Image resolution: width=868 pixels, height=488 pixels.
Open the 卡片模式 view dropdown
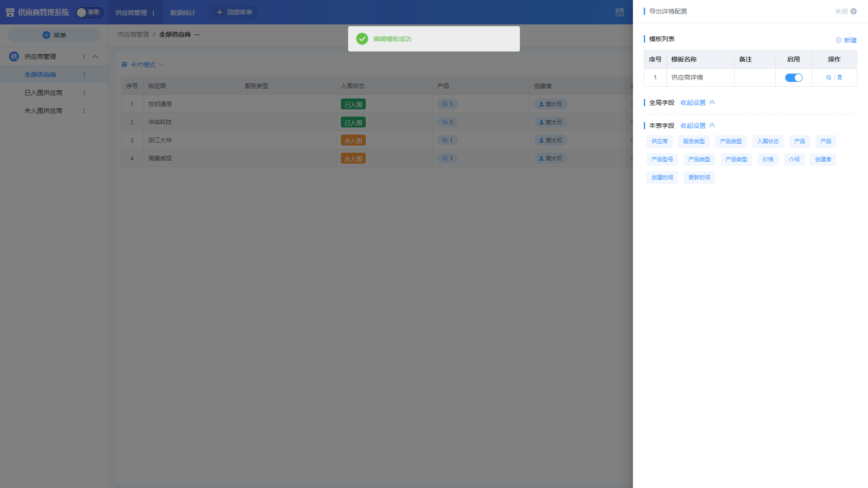pyautogui.click(x=143, y=65)
